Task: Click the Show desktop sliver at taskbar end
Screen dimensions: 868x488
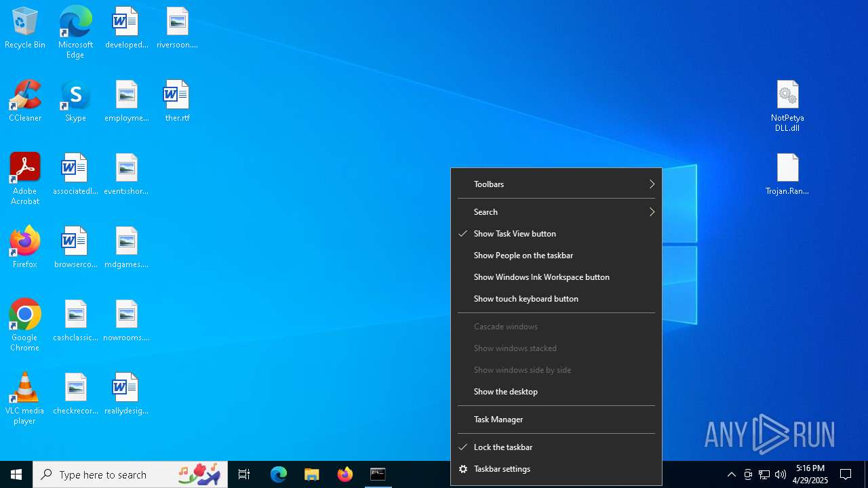Action: click(x=866, y=474)
